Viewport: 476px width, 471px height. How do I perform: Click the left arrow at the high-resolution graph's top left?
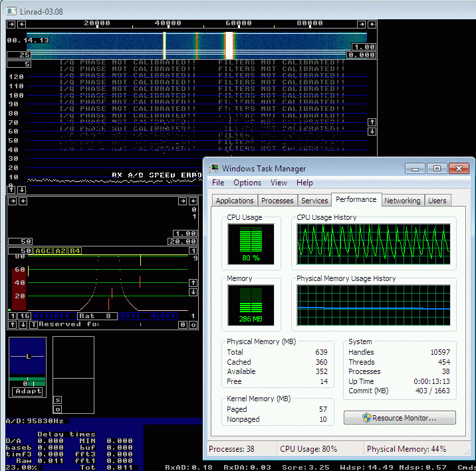click(23, 201)
